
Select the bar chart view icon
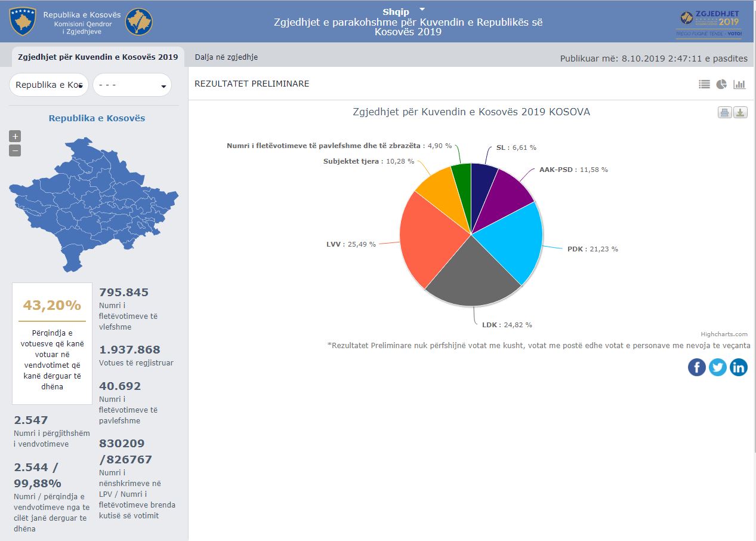click(x=739, y=84)
